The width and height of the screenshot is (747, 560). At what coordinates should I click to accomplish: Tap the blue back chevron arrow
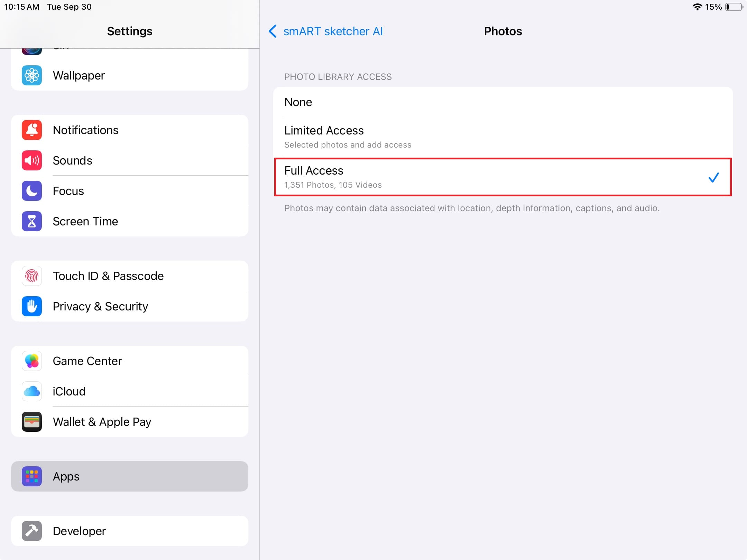[273, 31]
